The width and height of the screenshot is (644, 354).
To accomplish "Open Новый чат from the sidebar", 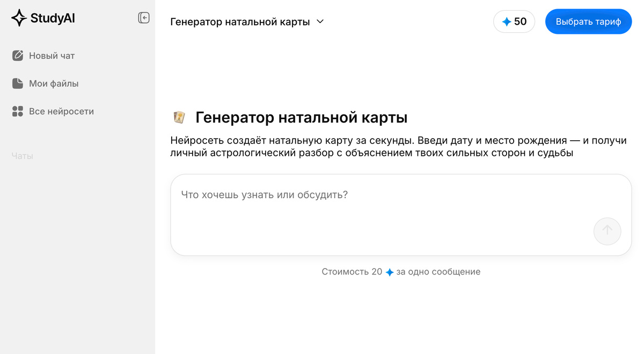I will pos(52,55).
